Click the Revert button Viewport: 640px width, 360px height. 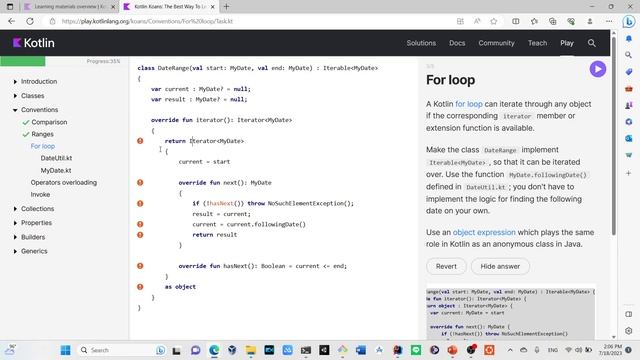tap(446, 266)
